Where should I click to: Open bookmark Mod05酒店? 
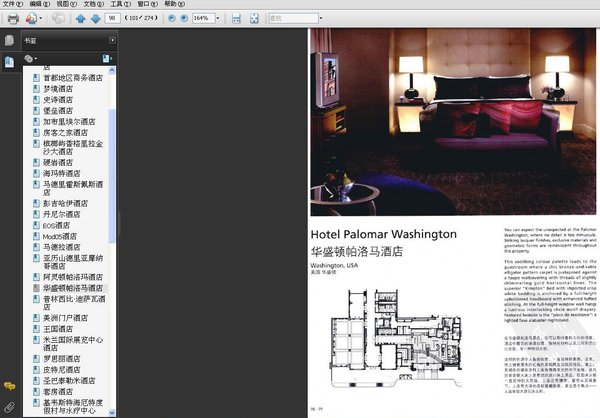pos(60,237)
